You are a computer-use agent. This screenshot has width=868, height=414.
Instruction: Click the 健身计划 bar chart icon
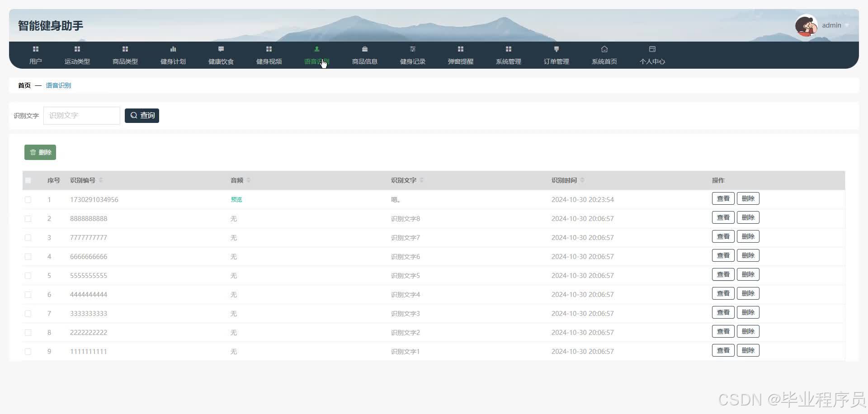173,49
